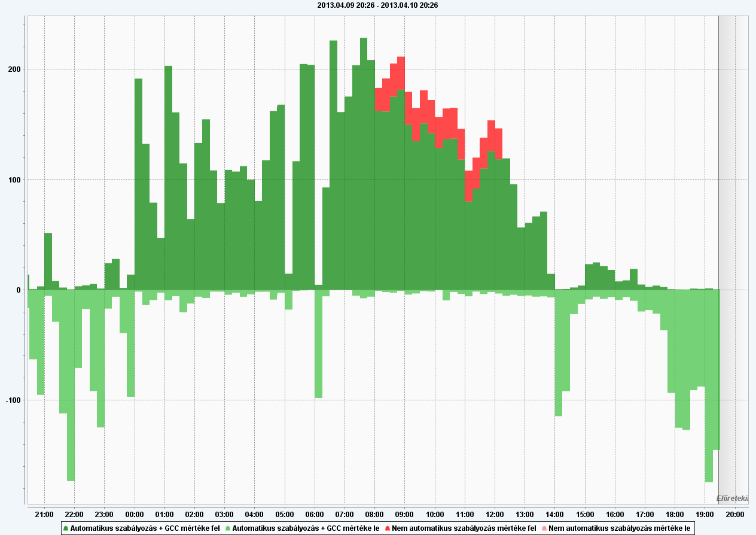Click the 19:00 time axis label
The height and width of the screenshot is (535, 756).
tap(705, 514)
